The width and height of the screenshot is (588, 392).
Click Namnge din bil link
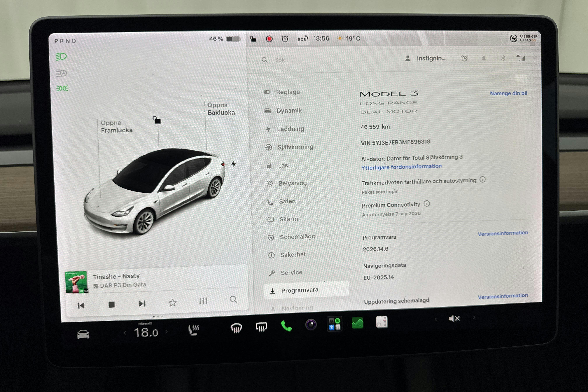(509, 93)
